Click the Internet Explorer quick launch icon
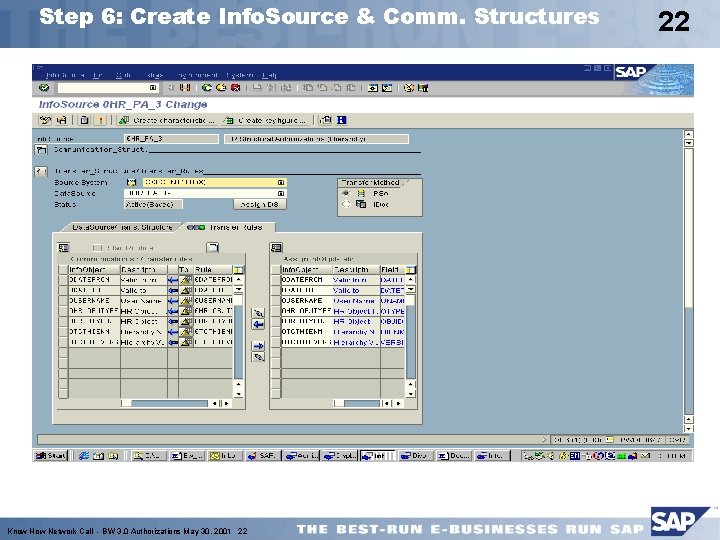Screen dimensions: 720x540 click(x=84, y=456)
